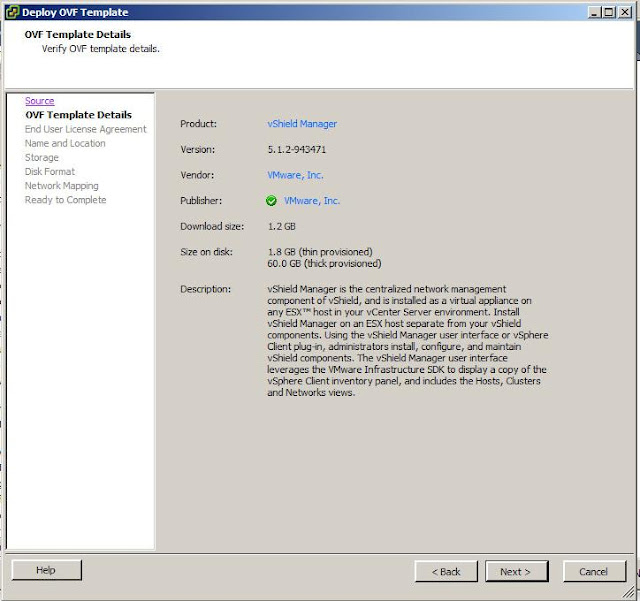Click the 1.8 GB (thin provisioned) text
The height and width of the screenshot is (601, 640).
click(320, 252)
